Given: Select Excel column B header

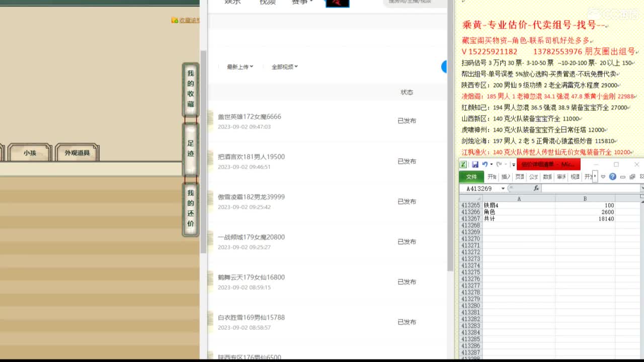Looking at the screenshot, I should tap(585, 199).
